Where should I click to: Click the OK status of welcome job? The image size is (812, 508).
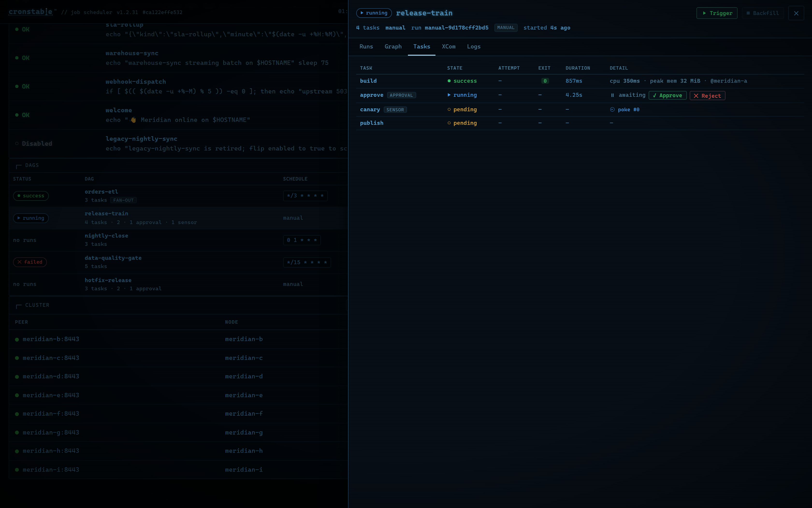(x=22, y=115)
